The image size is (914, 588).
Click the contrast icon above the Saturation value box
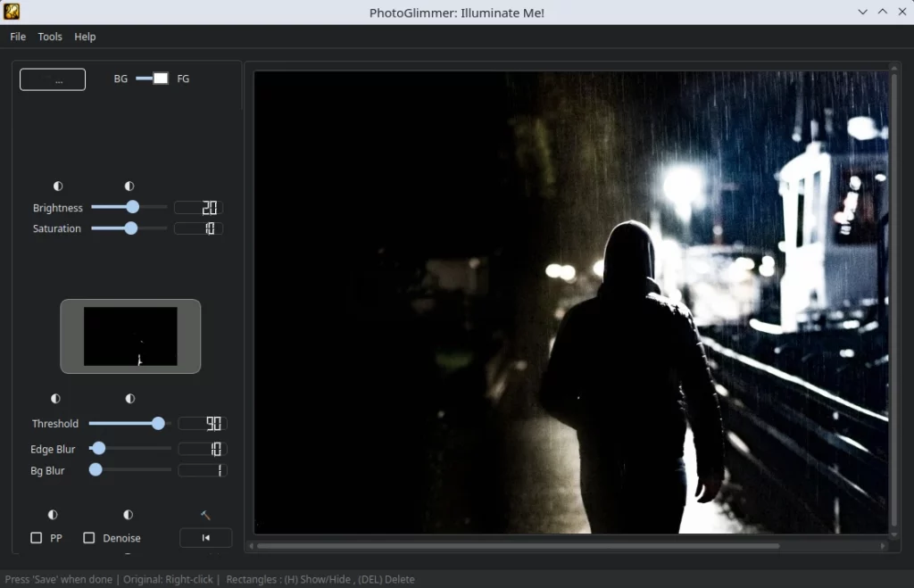pyautogui.click(x=129, y=186)
